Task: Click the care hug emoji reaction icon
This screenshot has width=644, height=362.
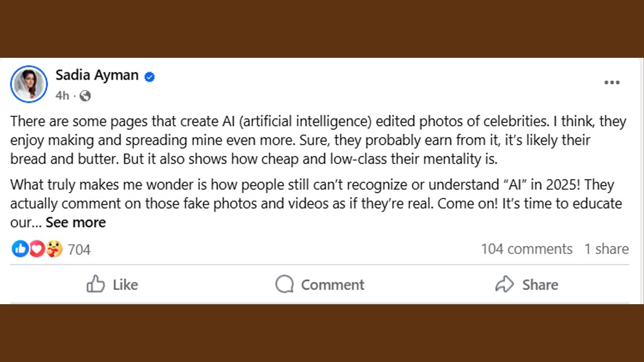Action: coord(54,248)
